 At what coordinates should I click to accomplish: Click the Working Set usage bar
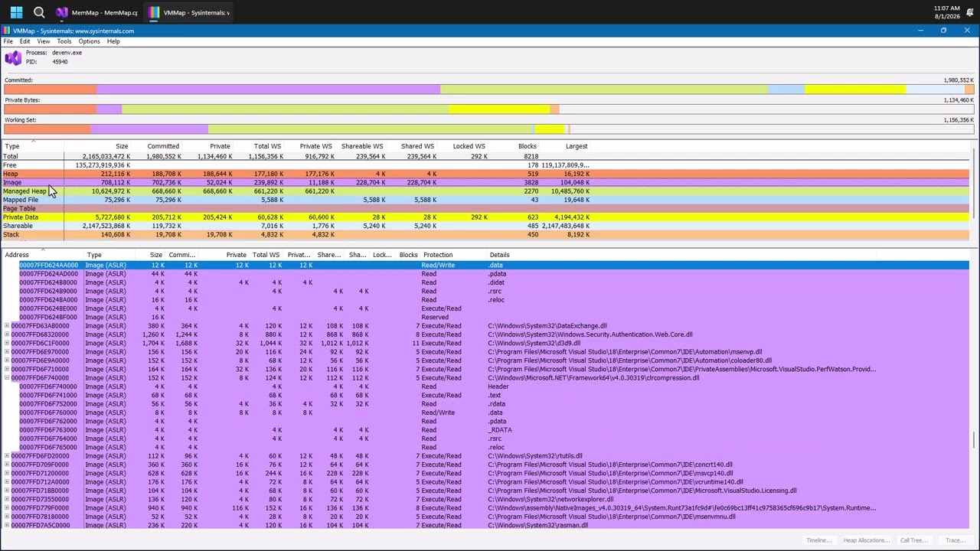(x=488, y=129)
